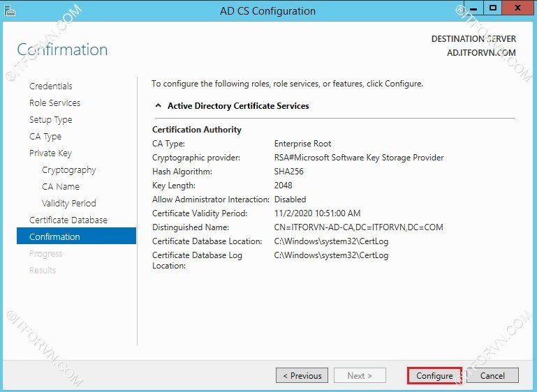Click the Distinguished Name value text
Image resolution: width=537 pixels, height=392 pixels.
pyautogui.click(x=358, y=227)
